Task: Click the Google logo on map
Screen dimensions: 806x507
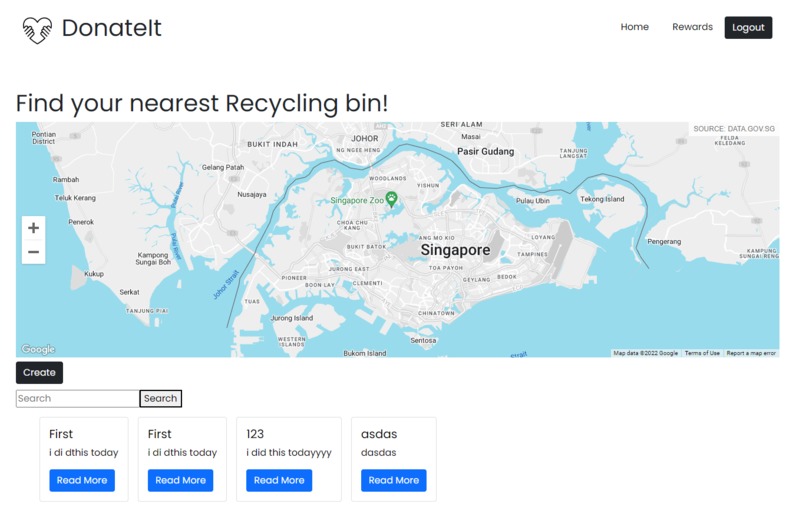Action: pos(38,349)
